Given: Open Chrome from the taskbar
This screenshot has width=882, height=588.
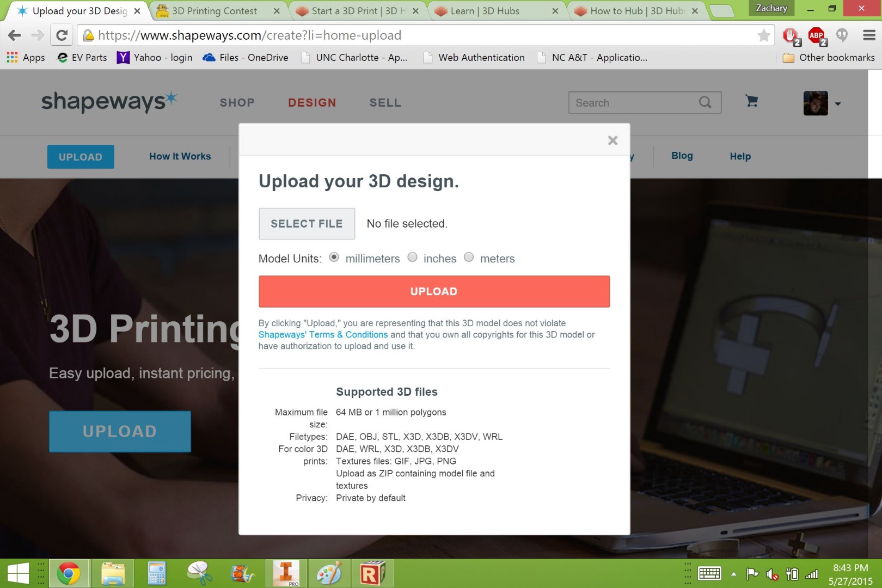Looking at the screenshot, I should click(68, 574).
